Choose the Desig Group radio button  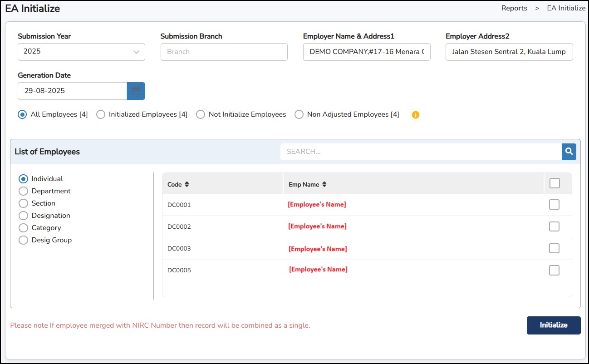pyautogui.click(x=24, y=240)
